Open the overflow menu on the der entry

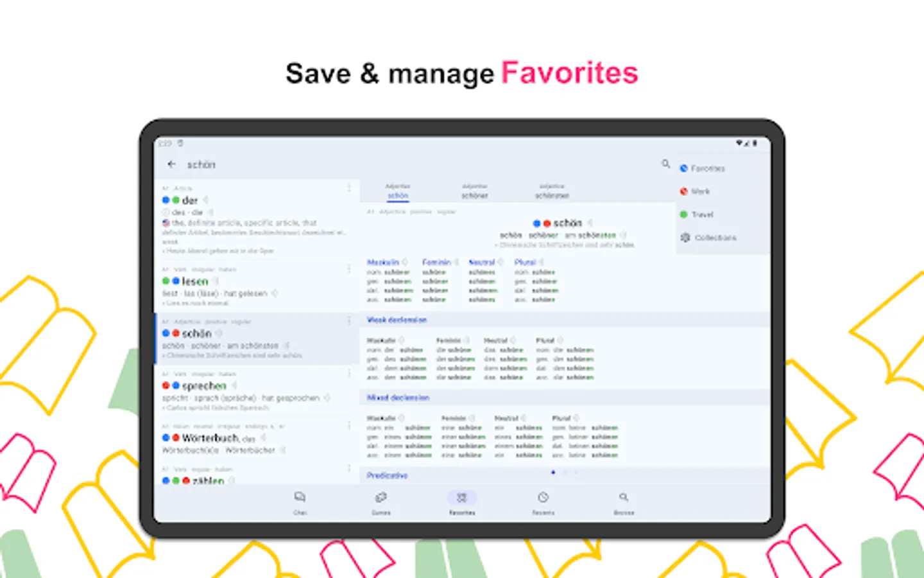[x=348, y=188]
